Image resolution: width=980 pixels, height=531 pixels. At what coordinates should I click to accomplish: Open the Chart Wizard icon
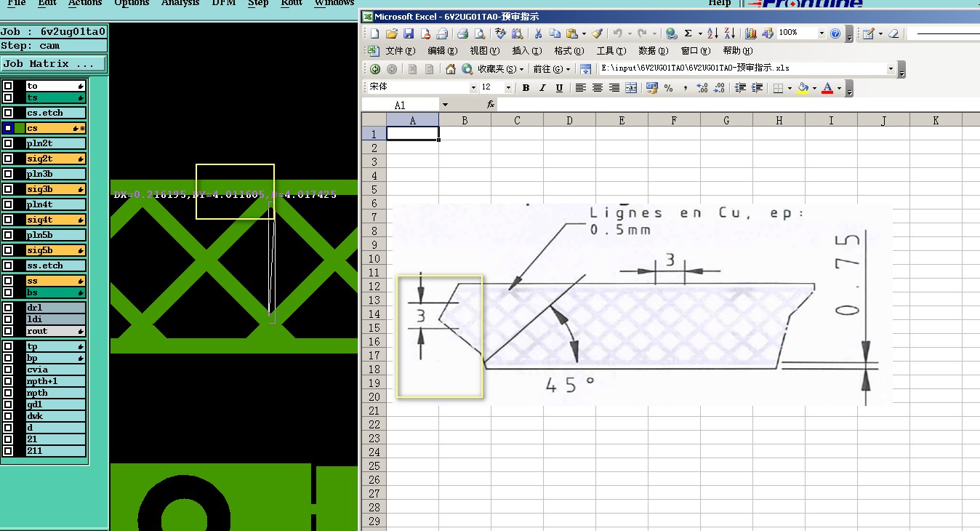click(750, 33)
